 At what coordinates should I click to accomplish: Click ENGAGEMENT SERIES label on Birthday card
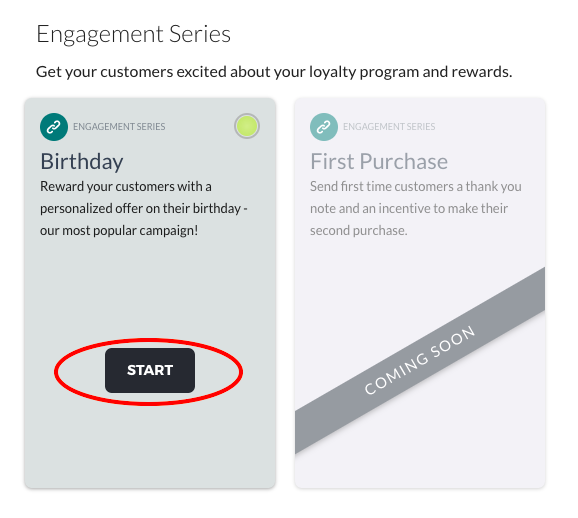click(119, 127)
